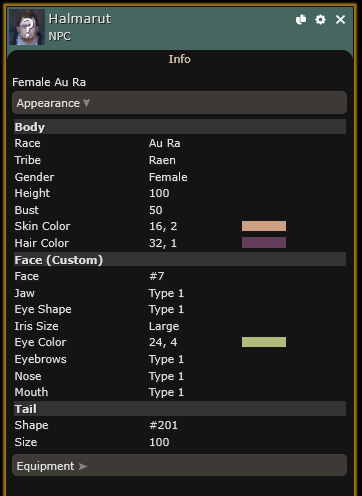Select the Face (Custom) section header
This screenshot has height=496, width=362.
180,259
